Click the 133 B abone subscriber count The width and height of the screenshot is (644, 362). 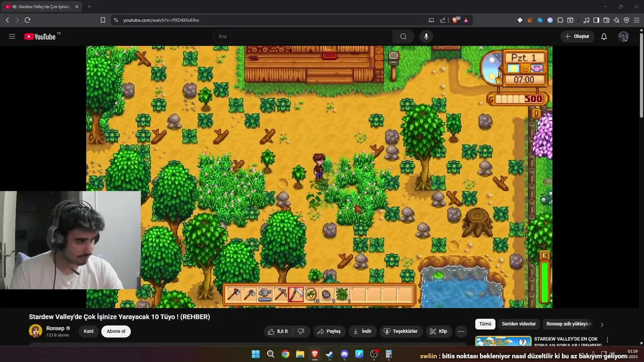click(x=57, y=335)
